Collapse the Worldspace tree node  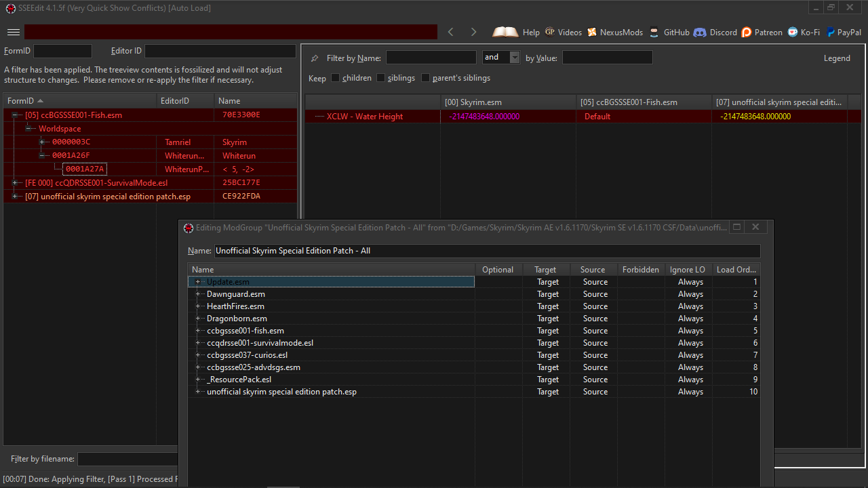tap(28, 129)
